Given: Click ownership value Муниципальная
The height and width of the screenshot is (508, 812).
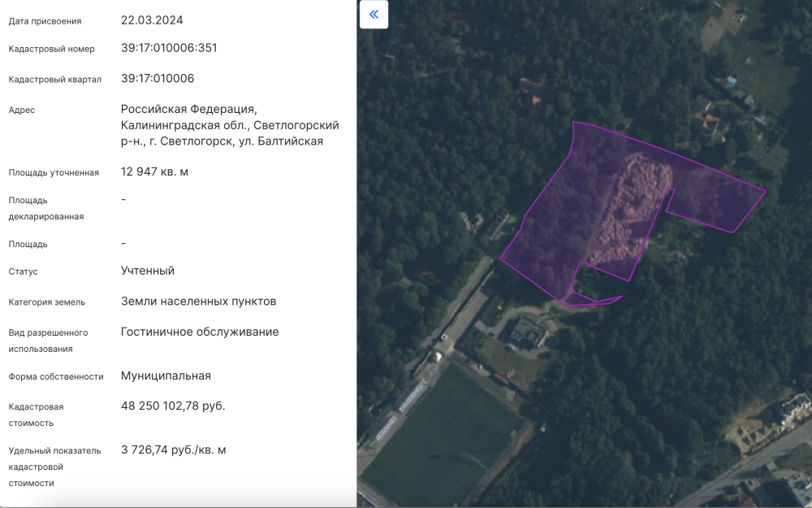Looking at the screenshot, I should 166,376.
